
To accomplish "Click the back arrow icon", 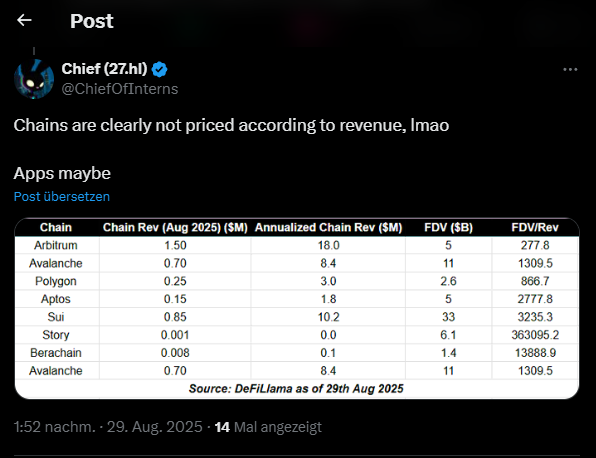I will [24, 20].
